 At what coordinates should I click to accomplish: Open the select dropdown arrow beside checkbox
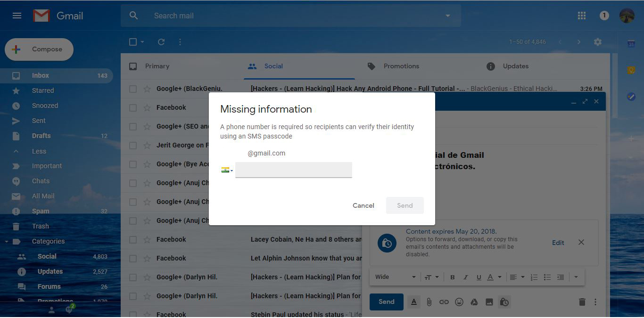(142, 42)
